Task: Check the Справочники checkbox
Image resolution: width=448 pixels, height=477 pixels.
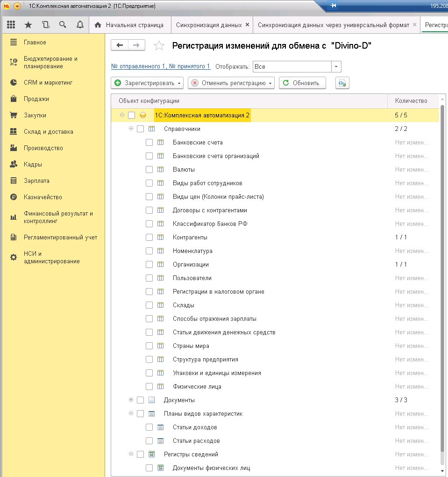Action: [140, 129]
